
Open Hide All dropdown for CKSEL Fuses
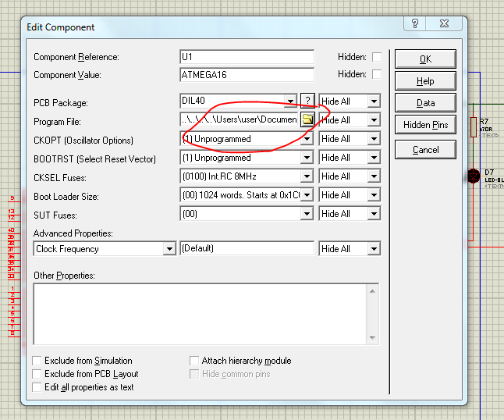[374, 176]
